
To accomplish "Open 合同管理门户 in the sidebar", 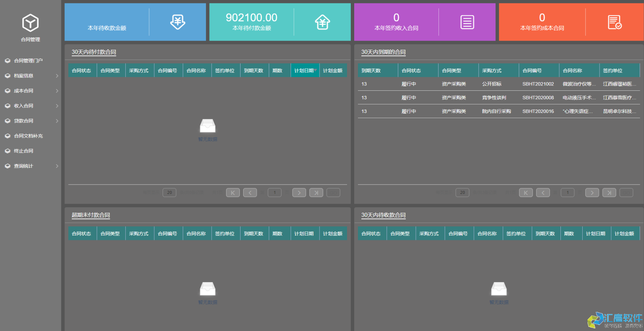I will tap(28, 61).
